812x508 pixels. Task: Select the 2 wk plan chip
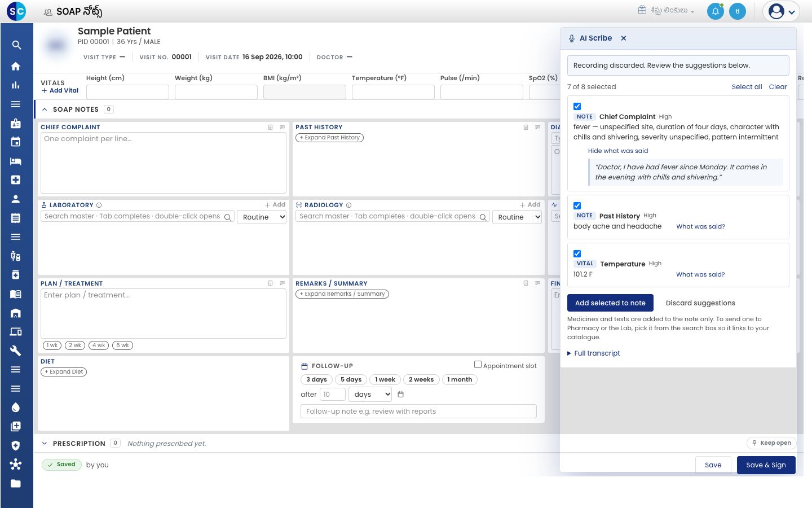75,345
